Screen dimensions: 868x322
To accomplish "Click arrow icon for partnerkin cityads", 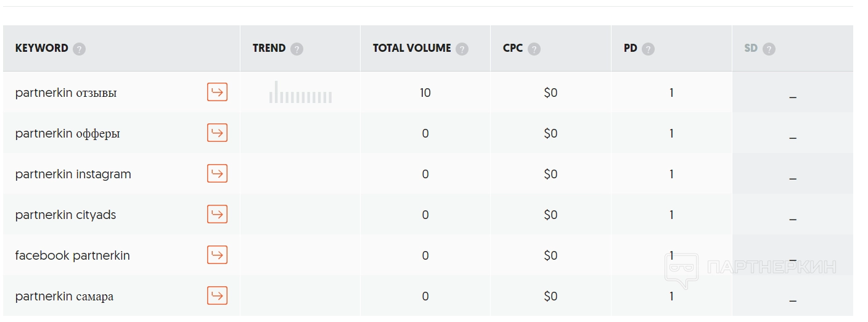I will click(x=217, y=215).
